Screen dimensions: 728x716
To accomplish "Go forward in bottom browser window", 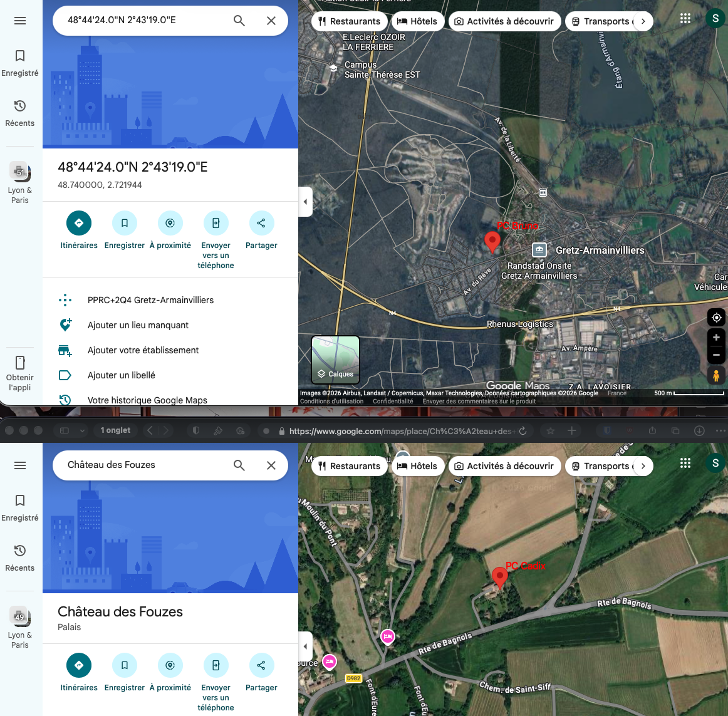I will pyautogui.click(x=166, y=430).
